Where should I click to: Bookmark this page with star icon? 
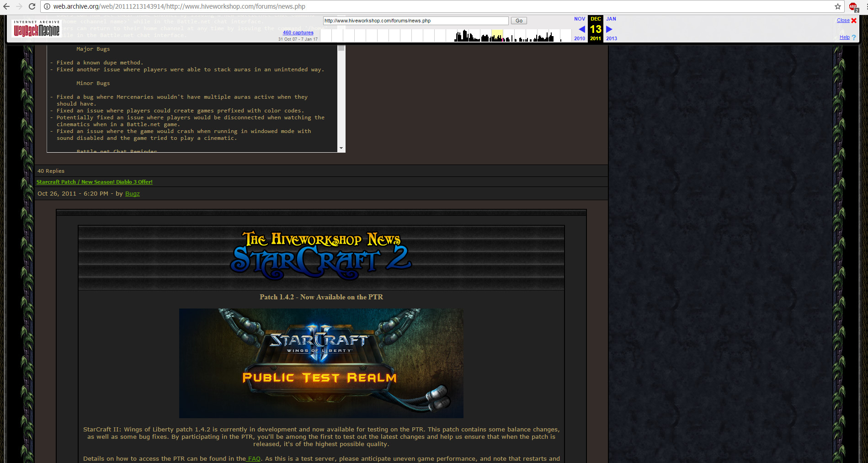click(x=837, y=6)
